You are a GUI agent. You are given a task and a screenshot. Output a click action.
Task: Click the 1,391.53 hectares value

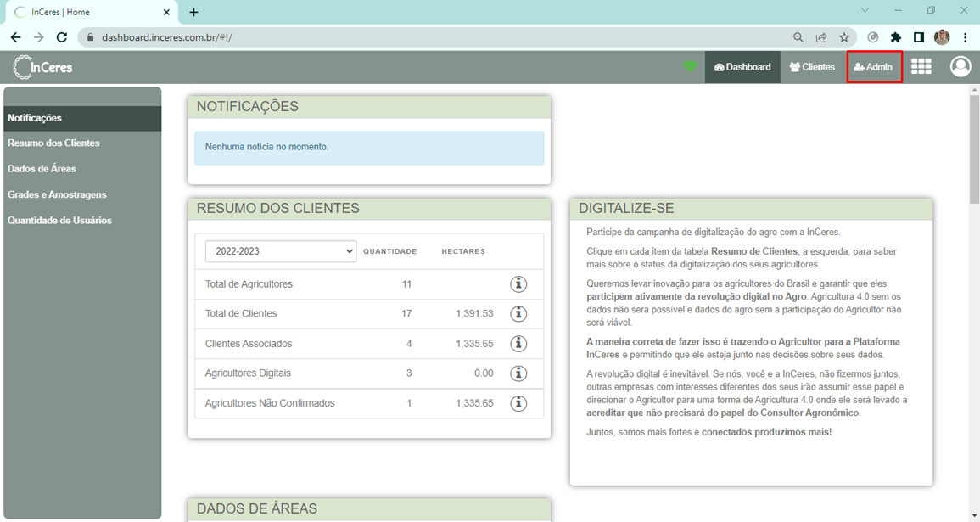474,314
